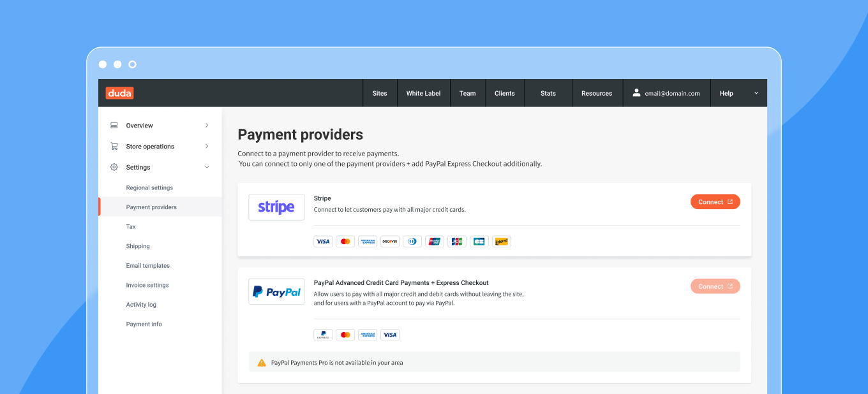Image resolution: width=868 pixels, height=394 pixels.
Task: Click JCB card icon under Stripe
Action: (x=457, y=242)
